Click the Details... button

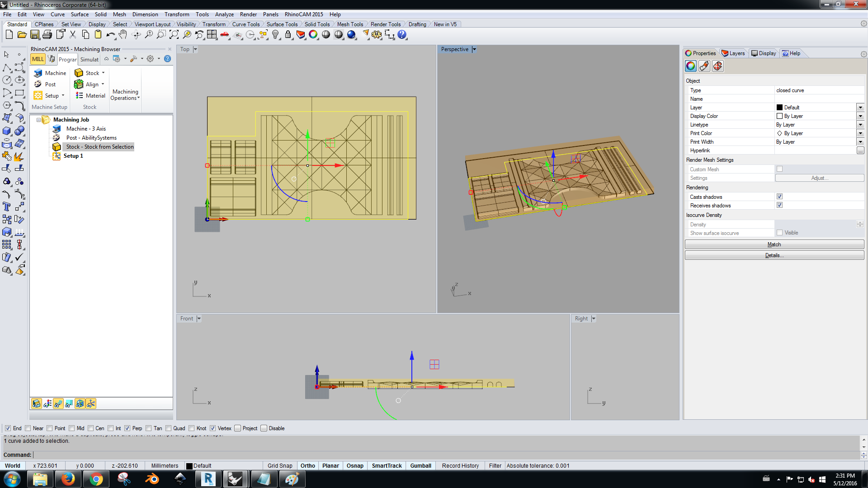pos(774,255)
